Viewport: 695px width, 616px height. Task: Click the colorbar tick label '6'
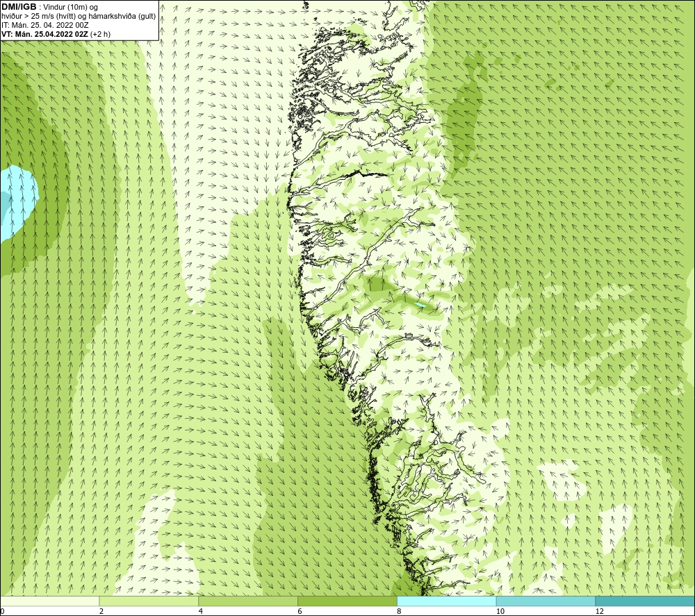300,611
